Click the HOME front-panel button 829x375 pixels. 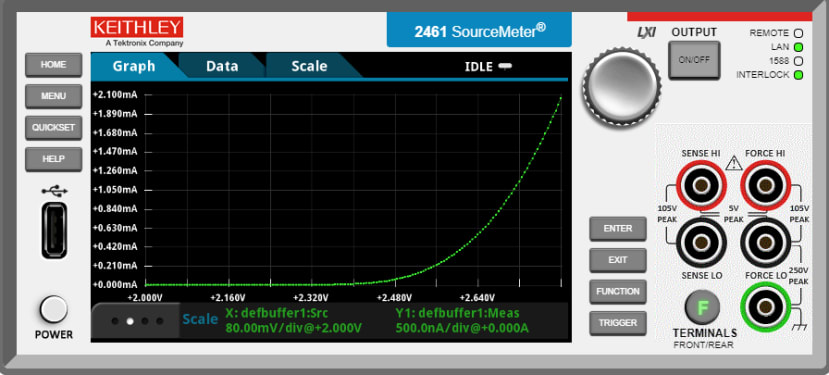tap(53, 65)
